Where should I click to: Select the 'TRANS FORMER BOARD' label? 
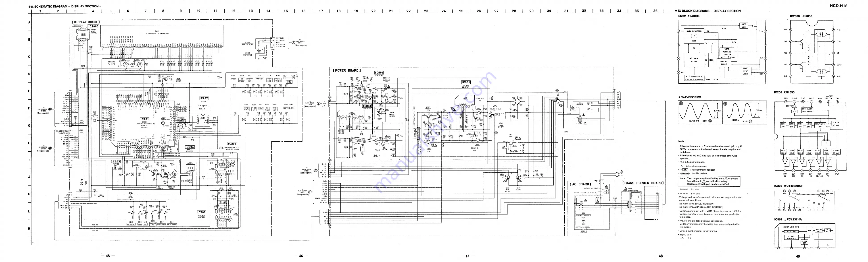pos(643,183)
